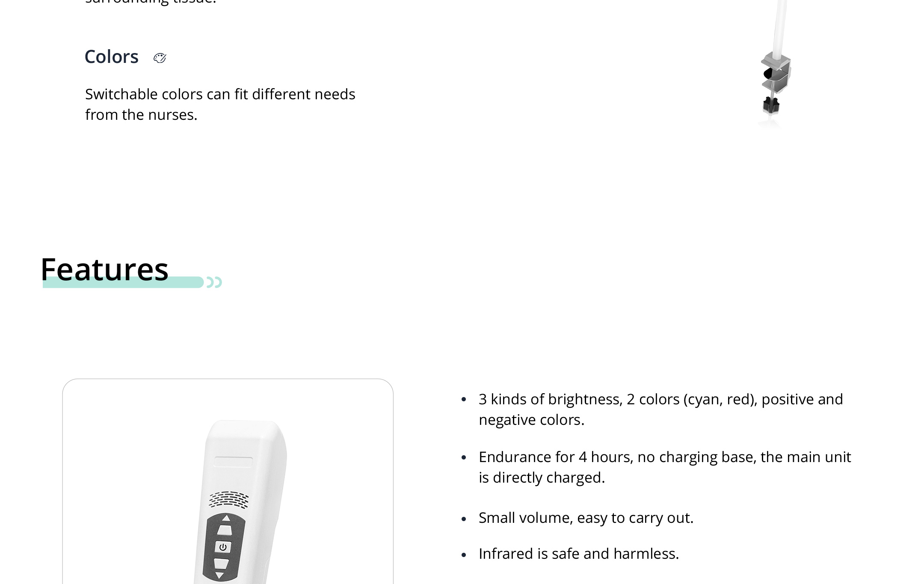Click the "Small volume, easy to carry" bullet

pos(586,518)
